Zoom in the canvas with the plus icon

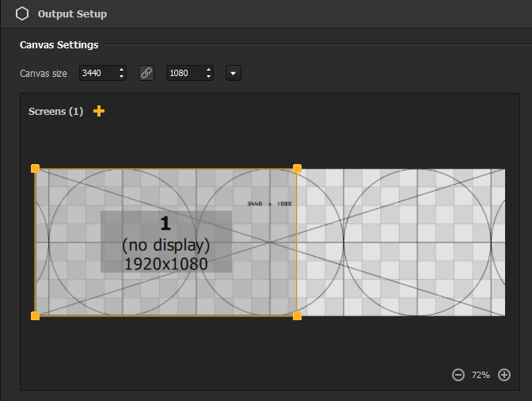point(504,374)
